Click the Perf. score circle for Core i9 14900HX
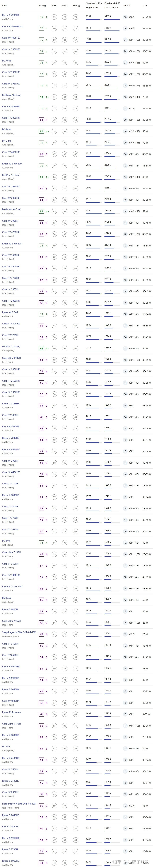 [x=54, y=40]
